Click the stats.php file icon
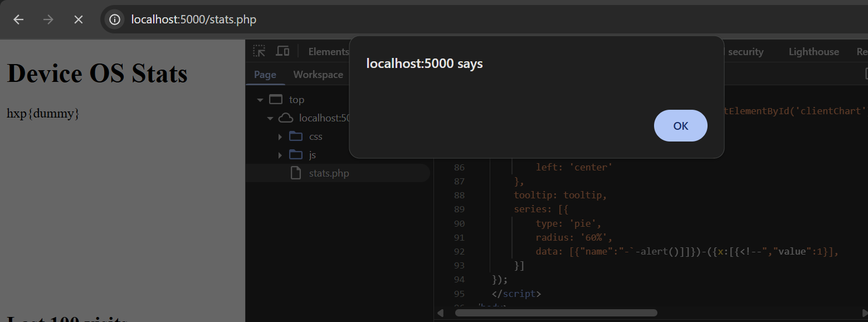 [x=295, y=173]
